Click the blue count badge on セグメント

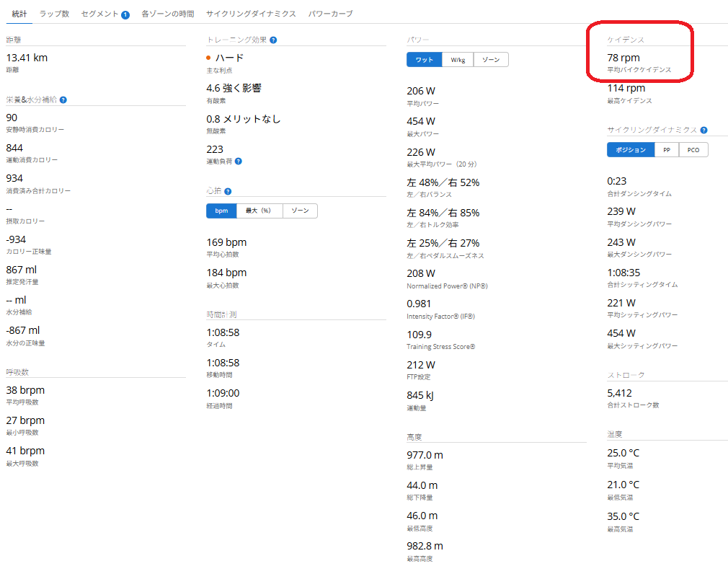click(125, 14)
